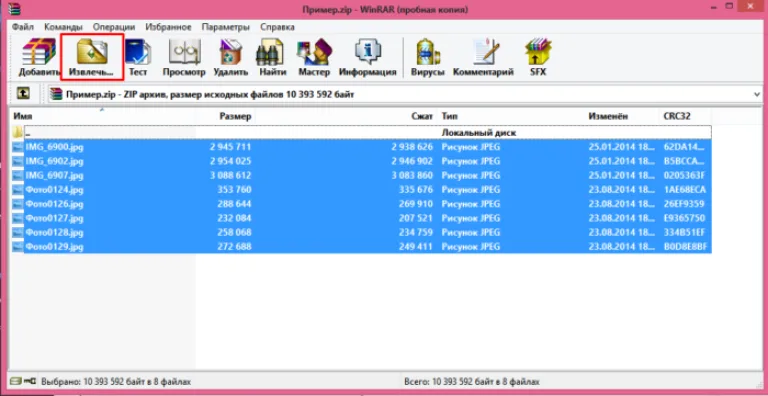Launch the Мастер (Wizard) tool

click(x=314, y=58)
